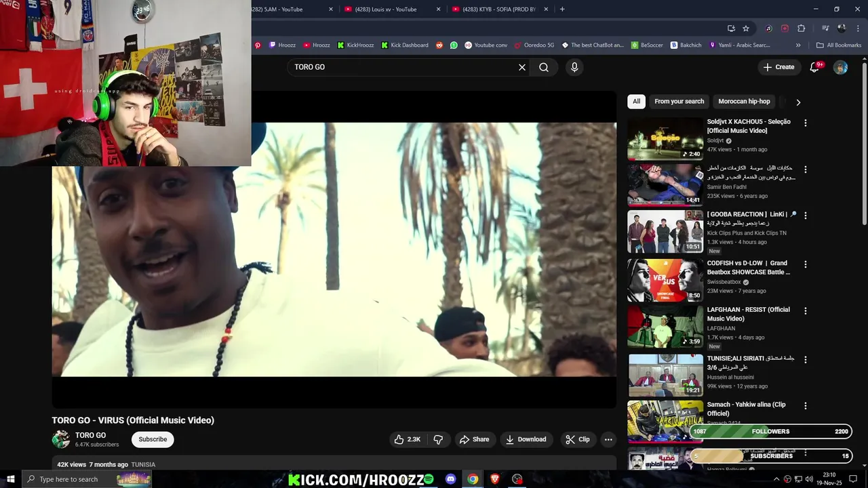The width and height of the screenshot is (868, 488).
Task: Dislike the video with thumbs-down
Action: [x=438, y=439]
